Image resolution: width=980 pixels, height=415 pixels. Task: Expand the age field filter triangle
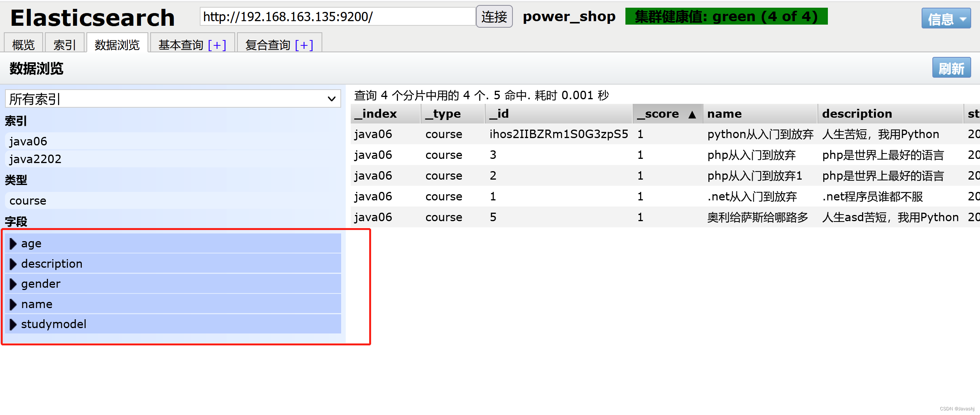13,244
